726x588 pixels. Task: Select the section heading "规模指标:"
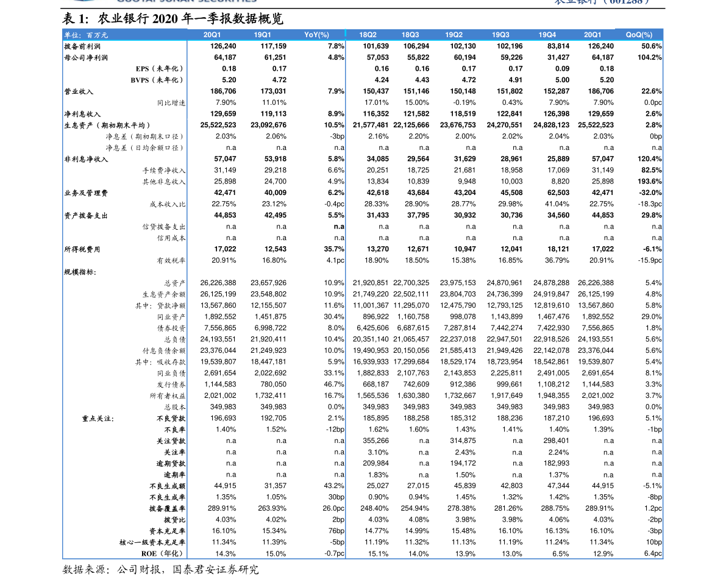coord(80,272)
